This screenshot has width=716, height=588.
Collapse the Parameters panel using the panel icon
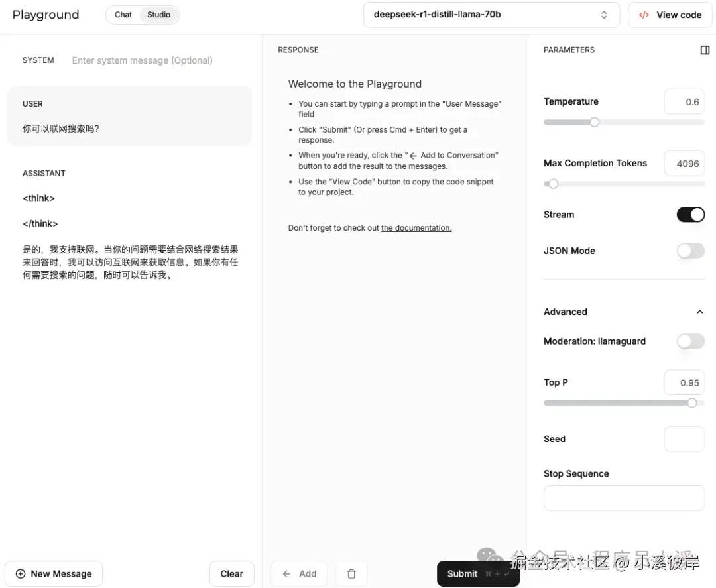point(704,49)
